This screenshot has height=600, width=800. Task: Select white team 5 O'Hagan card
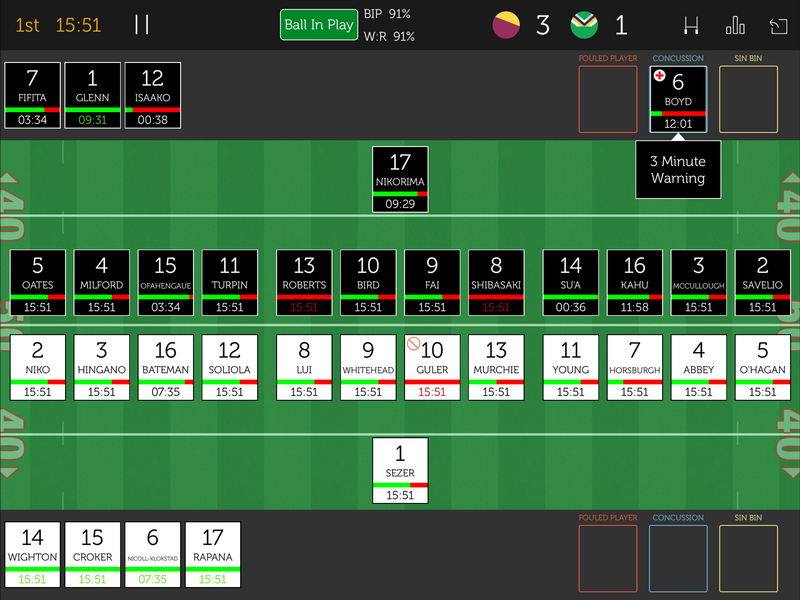[763, 367]
